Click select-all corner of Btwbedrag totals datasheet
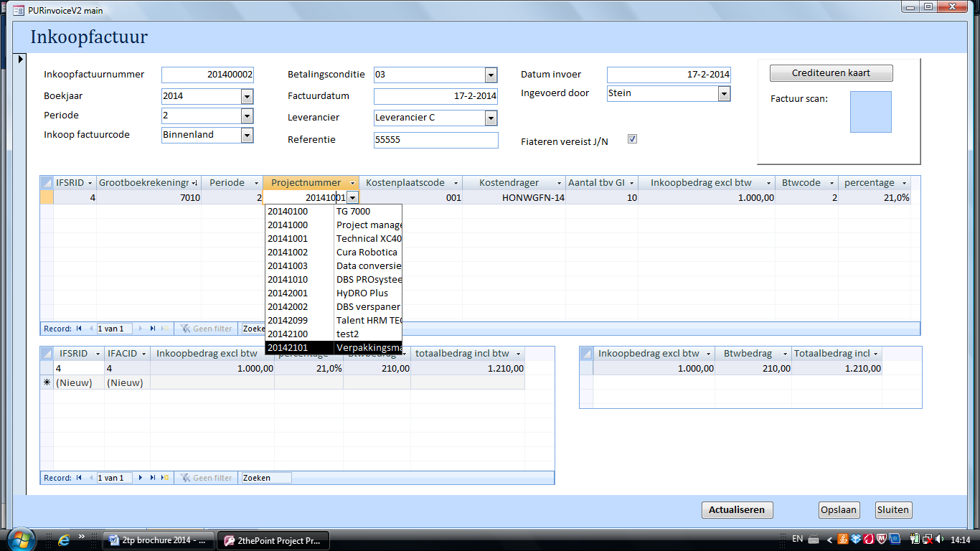 pos(586,354)
